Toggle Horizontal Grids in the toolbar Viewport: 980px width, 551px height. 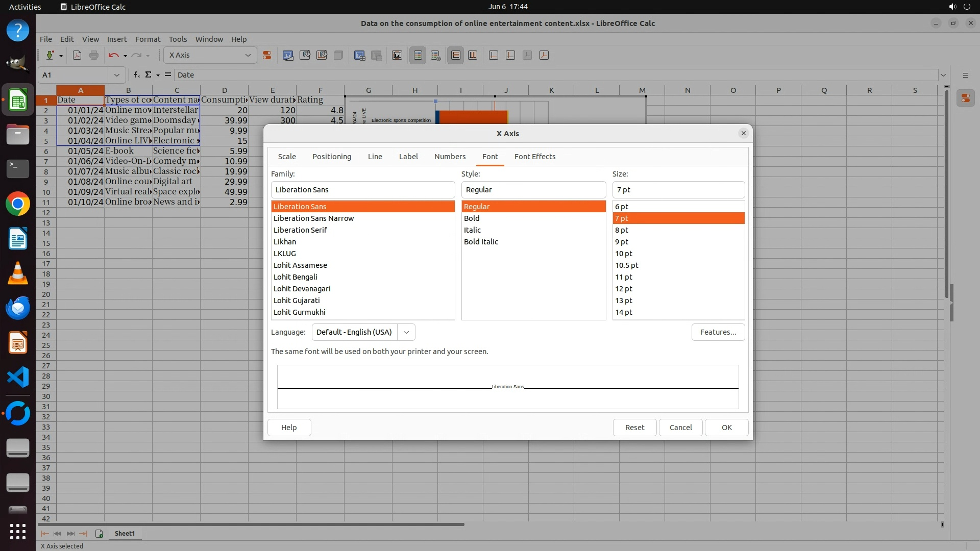(x=456, y=55)
